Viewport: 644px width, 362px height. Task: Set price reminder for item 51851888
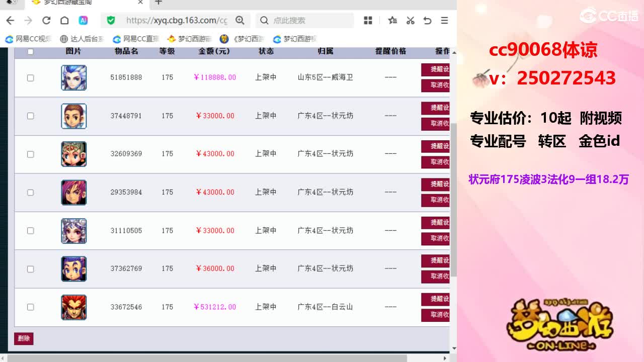(435, 69)
